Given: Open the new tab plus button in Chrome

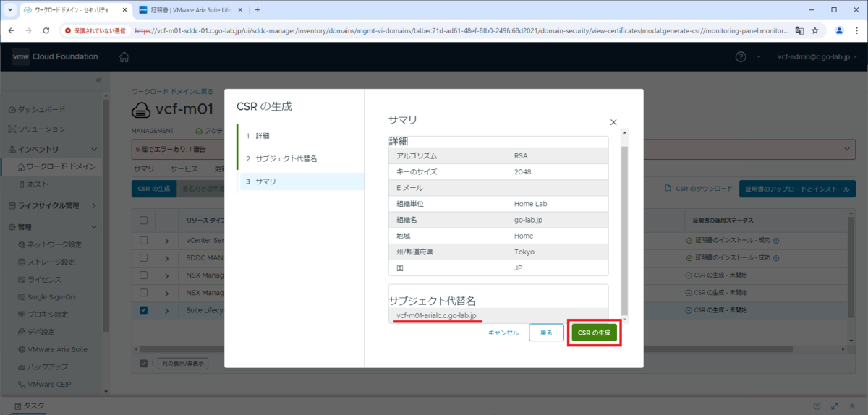Looking at the screenshot, I should [258, 10].
